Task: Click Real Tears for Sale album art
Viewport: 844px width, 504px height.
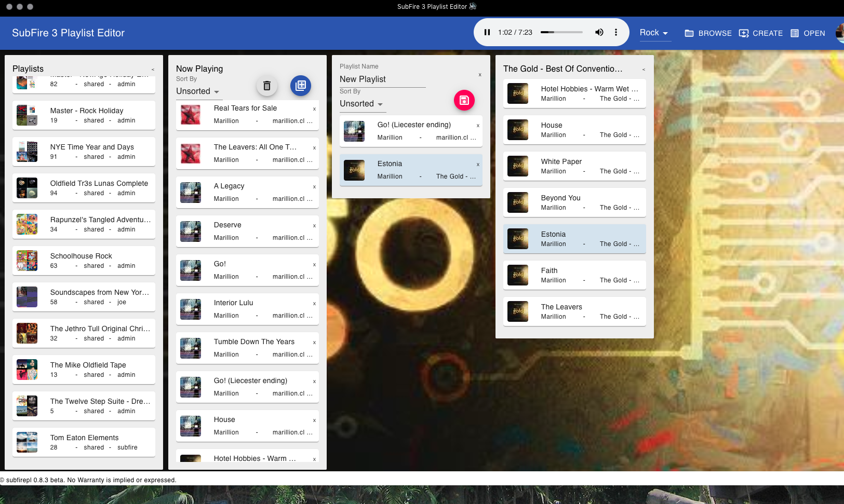Action: 191,114
